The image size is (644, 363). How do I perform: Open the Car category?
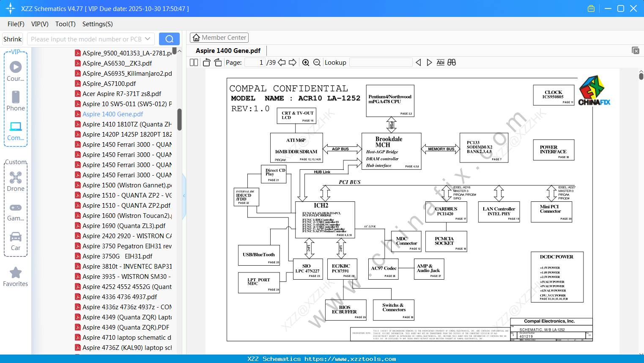pos(16,241)
